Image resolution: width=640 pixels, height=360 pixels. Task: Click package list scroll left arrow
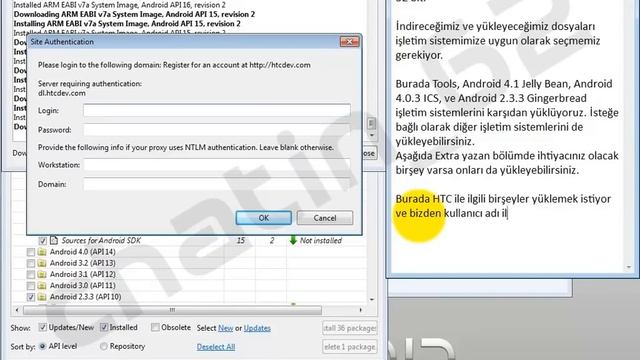[x=17, y=310]
